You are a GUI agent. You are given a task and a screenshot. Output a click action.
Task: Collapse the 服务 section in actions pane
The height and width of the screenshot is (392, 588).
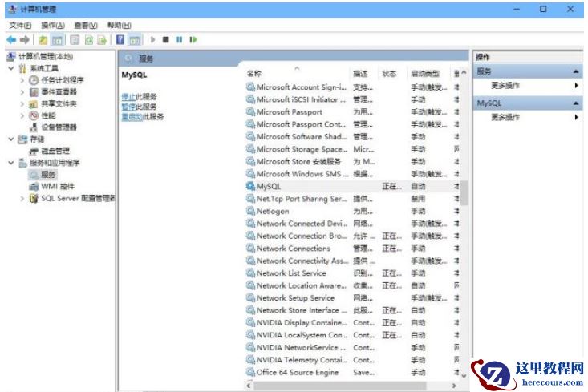[x=576, y=71]
